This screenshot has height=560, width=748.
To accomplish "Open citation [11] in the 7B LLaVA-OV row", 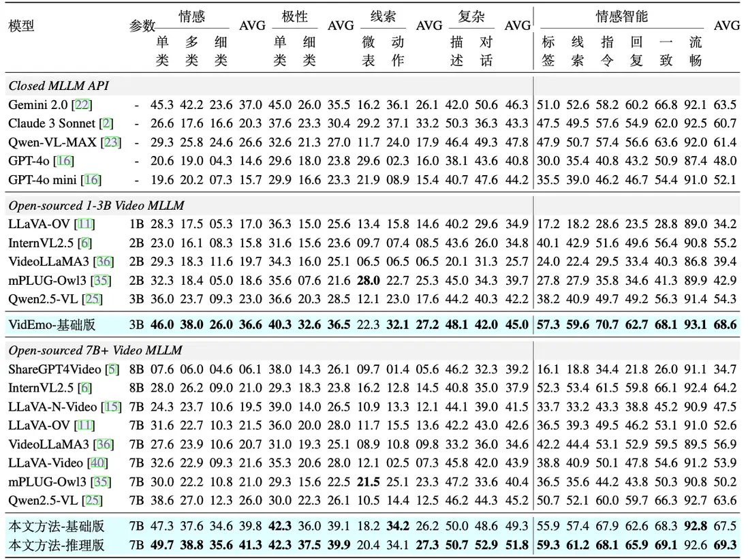I will click(84, 426).
